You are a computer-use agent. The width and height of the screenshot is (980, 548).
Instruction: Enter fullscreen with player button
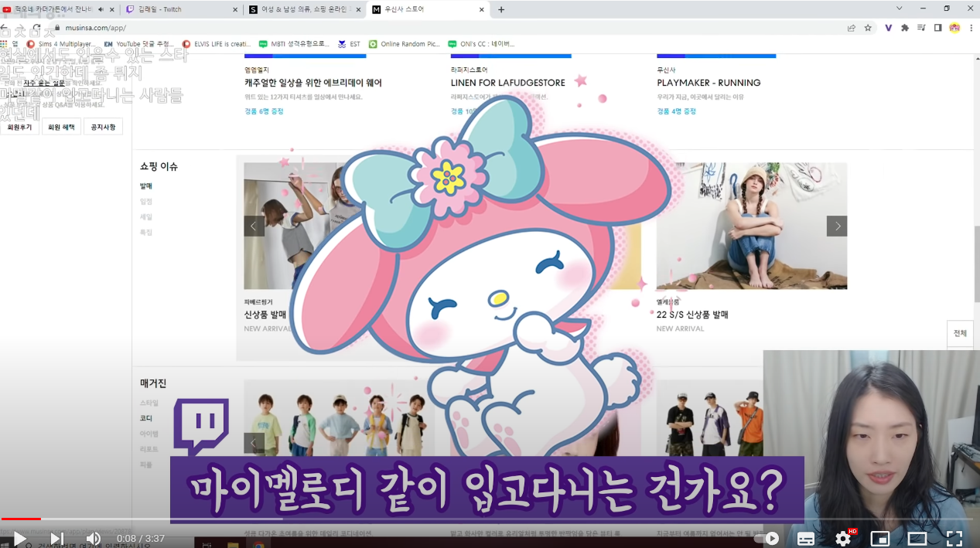pyautogui.click(x=954, y=539)
